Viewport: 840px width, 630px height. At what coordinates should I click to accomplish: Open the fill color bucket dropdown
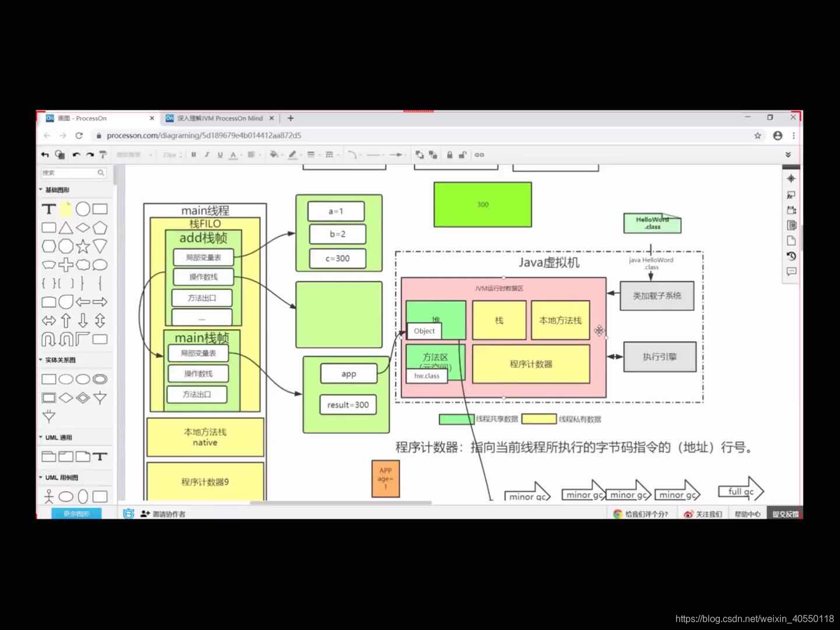(x=275, y=155)
